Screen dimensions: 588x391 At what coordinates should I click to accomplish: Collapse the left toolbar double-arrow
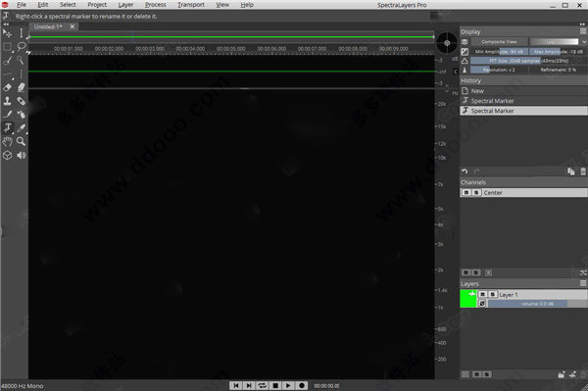click(x=6, y=24)
